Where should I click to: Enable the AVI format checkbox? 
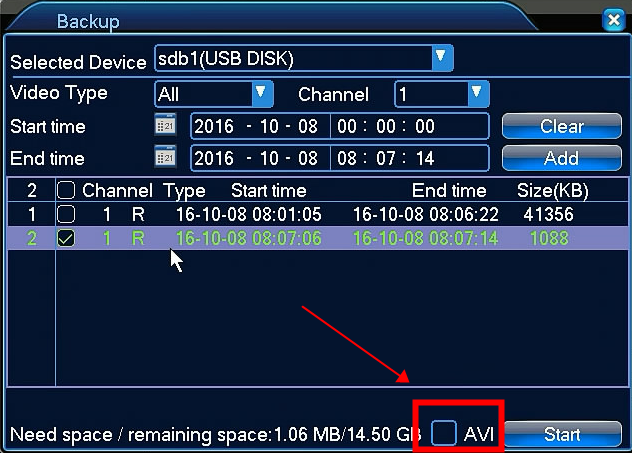click(444, 433)
